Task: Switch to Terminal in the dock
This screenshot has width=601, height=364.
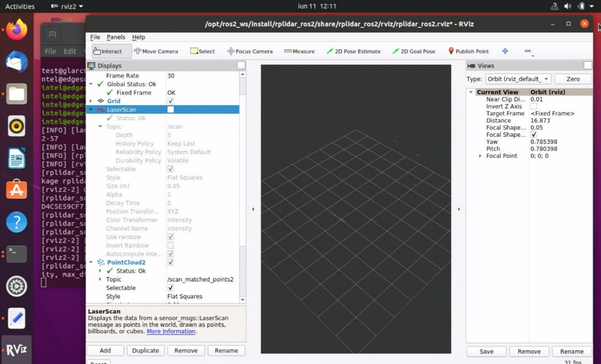Action: [x=16, y=254]
